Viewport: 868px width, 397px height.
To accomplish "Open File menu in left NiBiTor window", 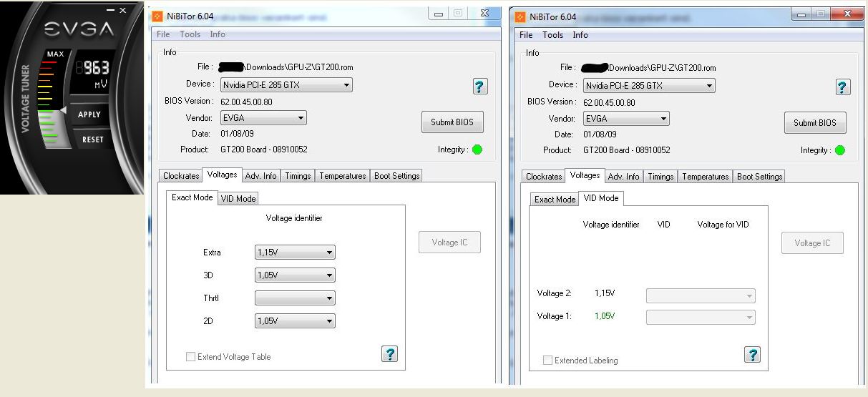I will pyautogui.click(x=163, y=34).
